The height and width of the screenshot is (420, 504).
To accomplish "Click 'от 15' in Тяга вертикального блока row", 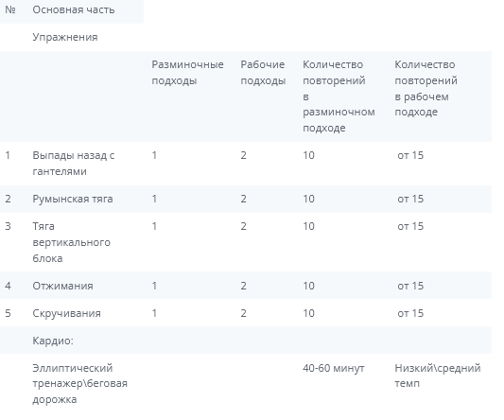I will point(410,226).
